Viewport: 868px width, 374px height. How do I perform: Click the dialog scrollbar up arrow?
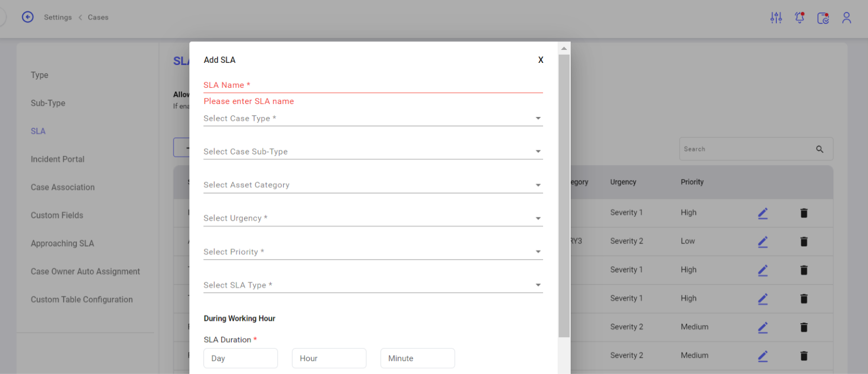pos(564,48)
